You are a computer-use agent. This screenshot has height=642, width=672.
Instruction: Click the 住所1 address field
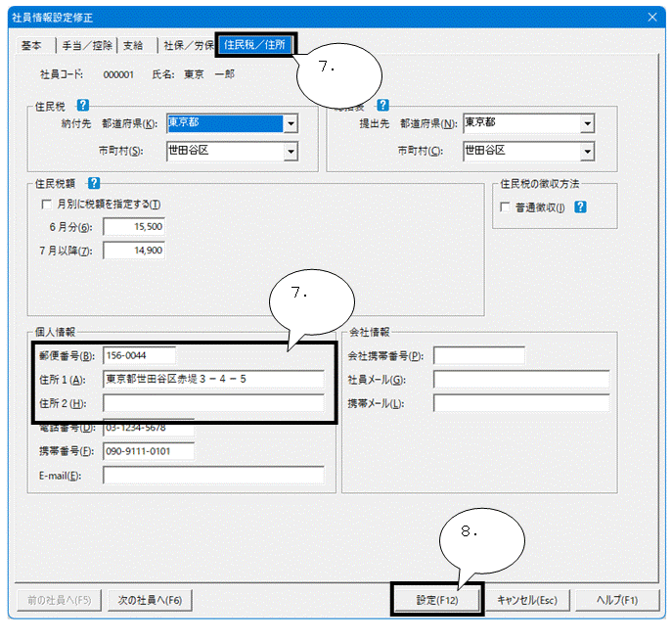[213, 379]
